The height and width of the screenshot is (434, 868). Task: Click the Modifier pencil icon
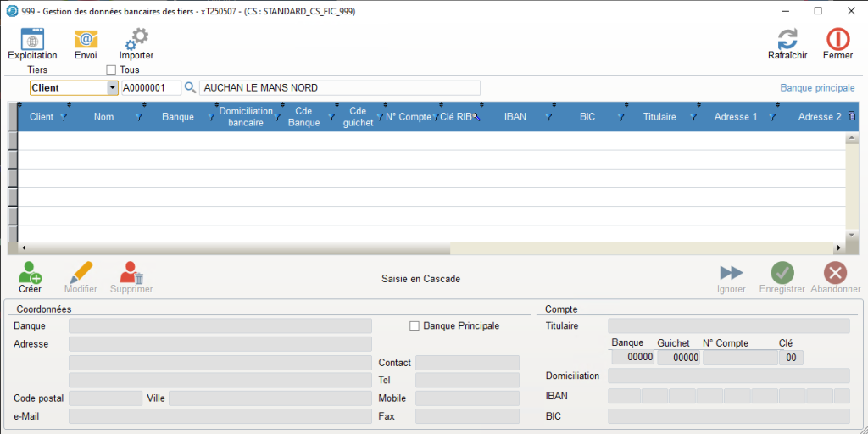81,273
